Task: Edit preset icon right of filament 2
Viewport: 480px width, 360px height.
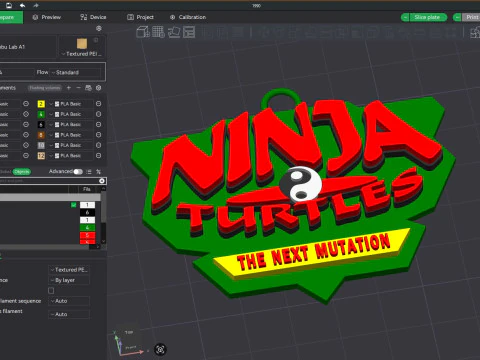Action: tap(98, 104)
